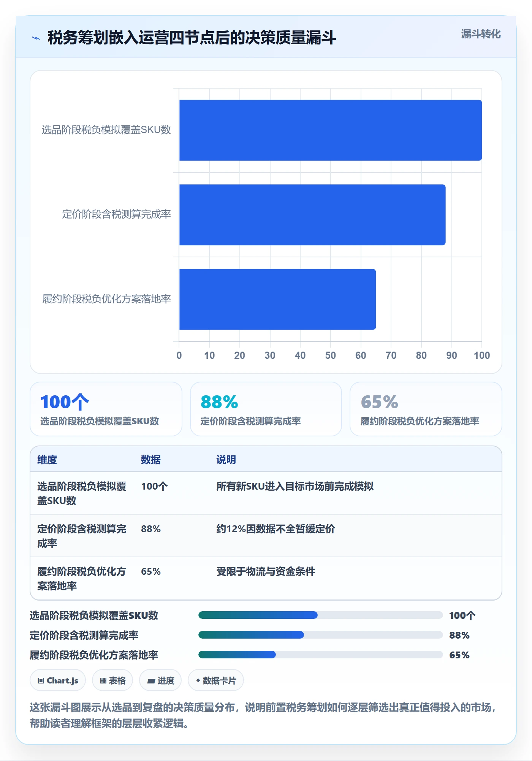Image resolution: width=532 pixels, height=761 pixels.
Task: Click the x-axis tick label 50
Action: pyautogui.click(x=331, y=355)
